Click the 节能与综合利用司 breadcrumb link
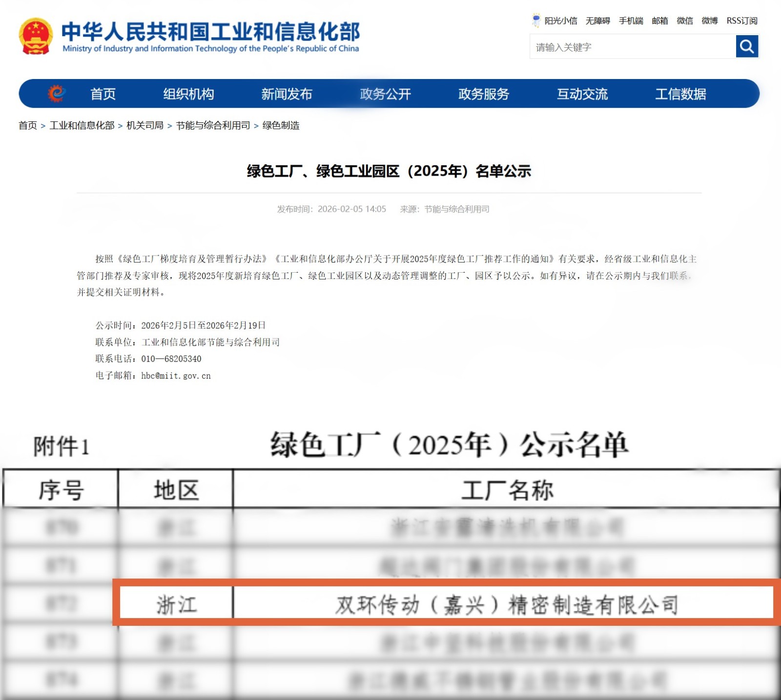 [213, 125]
